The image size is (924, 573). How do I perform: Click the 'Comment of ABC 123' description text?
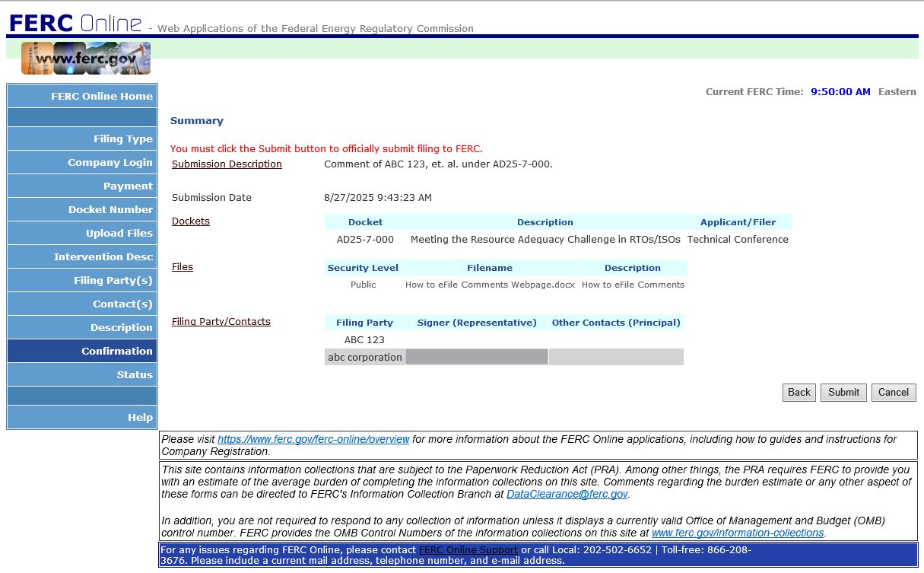pos(438,164)
